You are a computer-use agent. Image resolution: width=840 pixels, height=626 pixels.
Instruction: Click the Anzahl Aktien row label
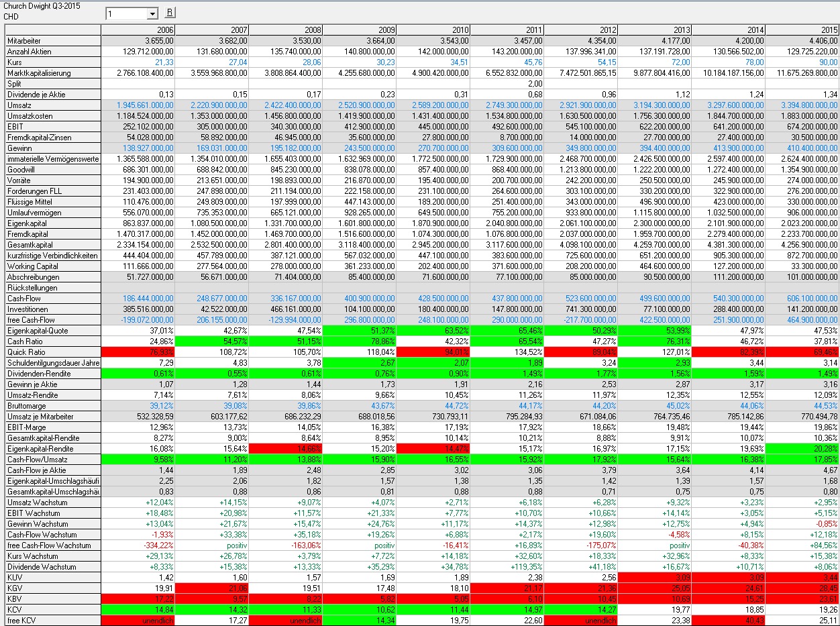(x=53, y=52)
